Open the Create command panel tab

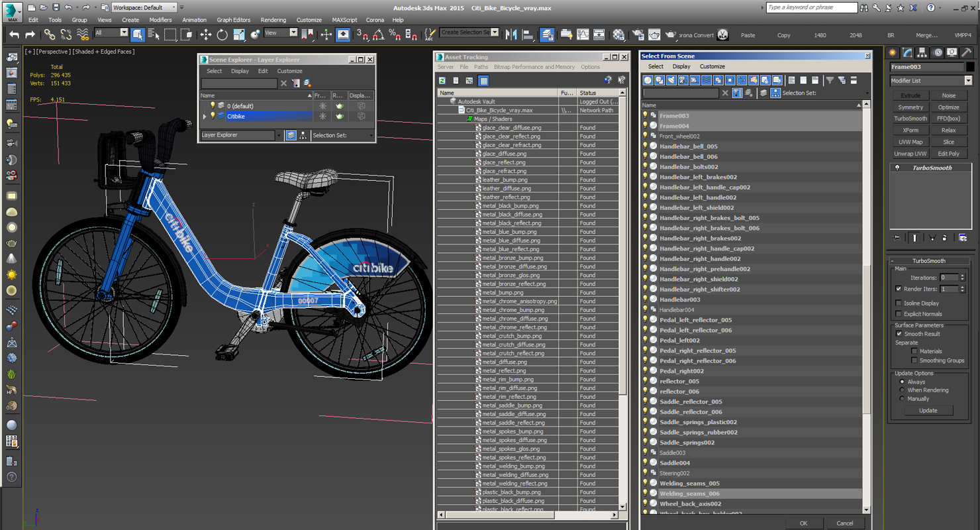click(893, 52)
